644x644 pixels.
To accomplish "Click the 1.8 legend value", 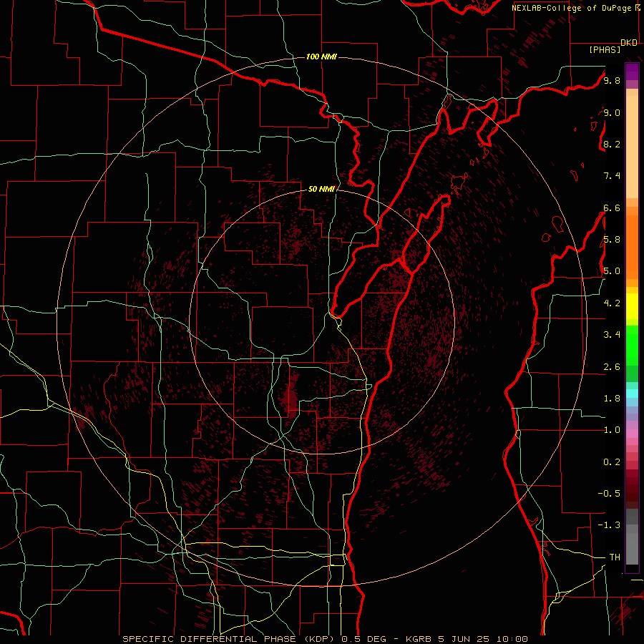I will (612, 399).
